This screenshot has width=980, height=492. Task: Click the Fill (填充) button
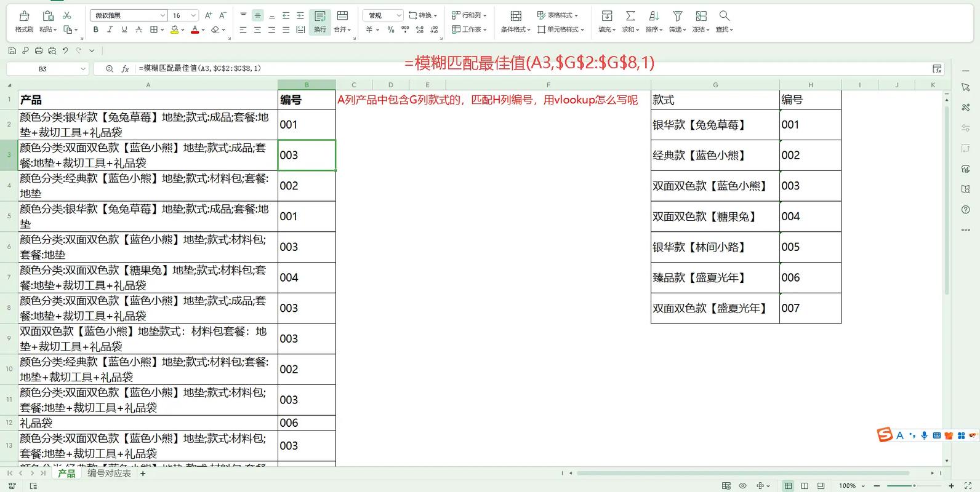coord(607,22)
